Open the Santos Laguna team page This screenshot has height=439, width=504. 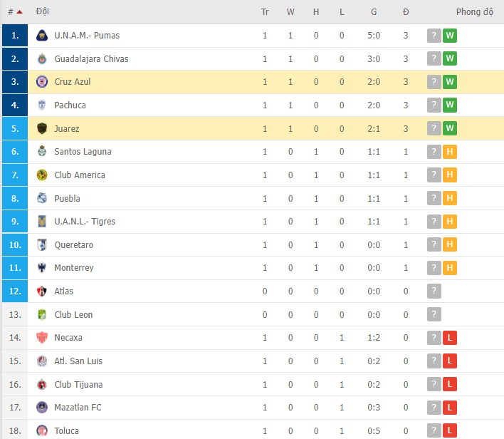coord(83,152)
